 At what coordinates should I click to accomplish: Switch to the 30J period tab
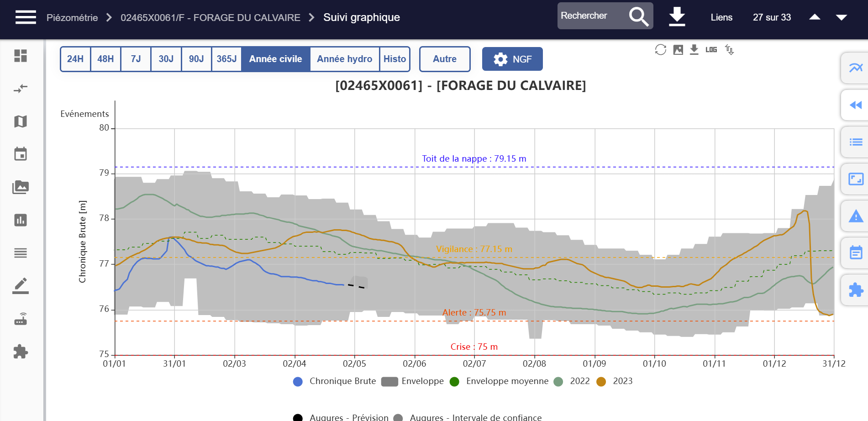point(166,59)
